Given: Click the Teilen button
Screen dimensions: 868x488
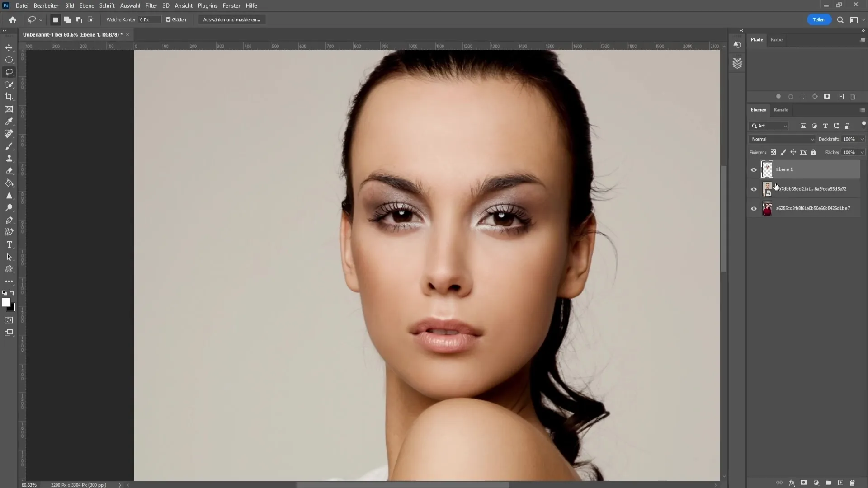Looking at the screenshot, I should (819, 20).
